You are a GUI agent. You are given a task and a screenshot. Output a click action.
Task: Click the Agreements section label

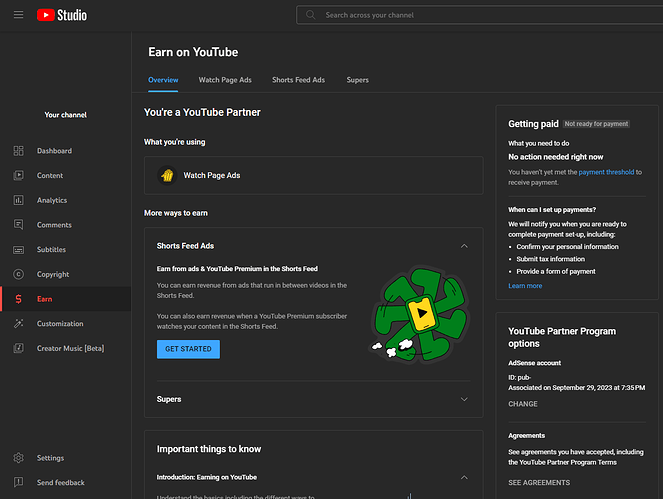click(x=526, y=436)
